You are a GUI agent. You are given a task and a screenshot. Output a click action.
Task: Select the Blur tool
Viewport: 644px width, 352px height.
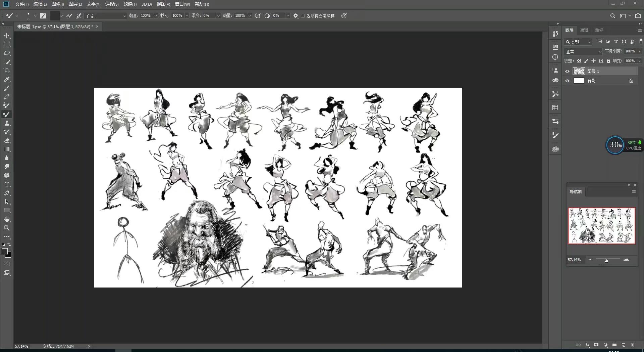(7, 158)
